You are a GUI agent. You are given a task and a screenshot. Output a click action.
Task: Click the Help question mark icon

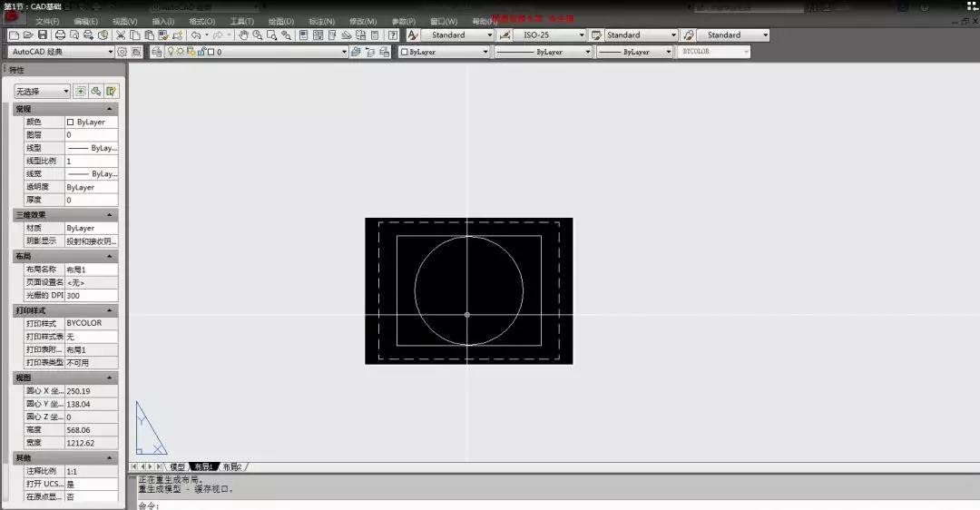(x=393, y=35)
